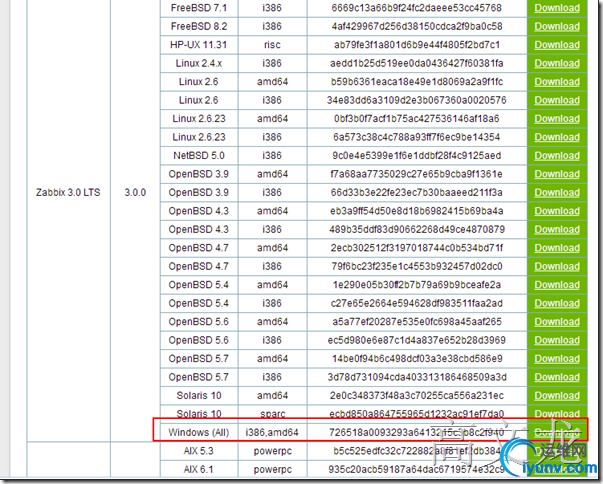Download the OpenBSD 4.7 amd64 agent

click(x=557, y=248)
